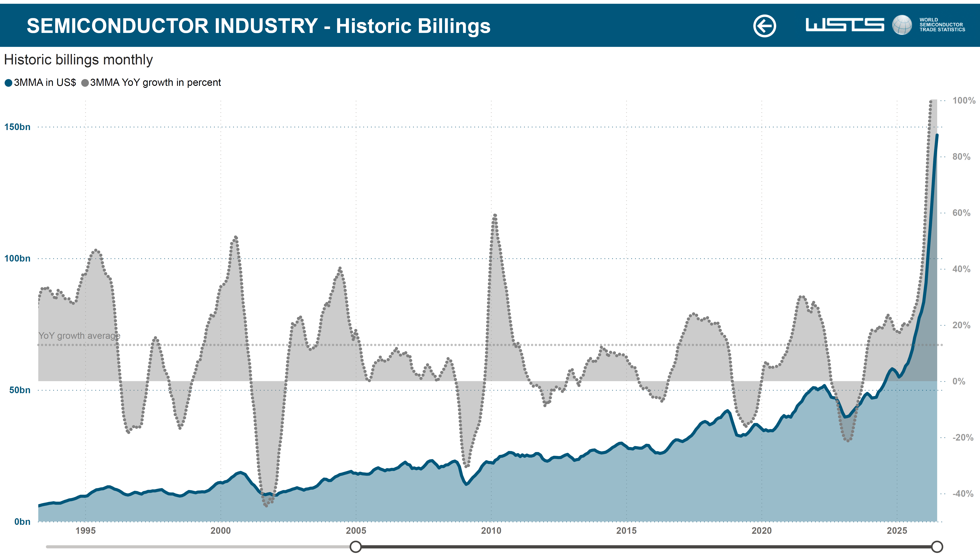Click the back arrow icon in header
The height and width of the screenshot is (559, 980).
764,26
